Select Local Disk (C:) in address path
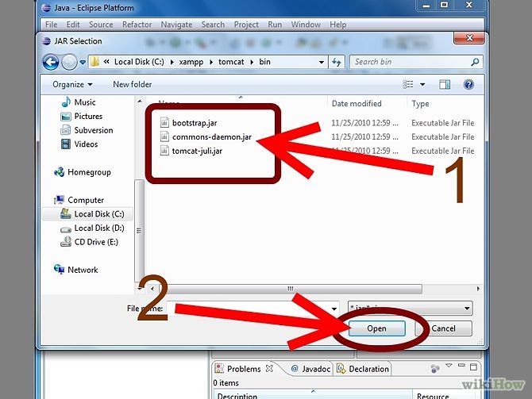This screenshot has height=399, width=532. [x=139, y=62]
